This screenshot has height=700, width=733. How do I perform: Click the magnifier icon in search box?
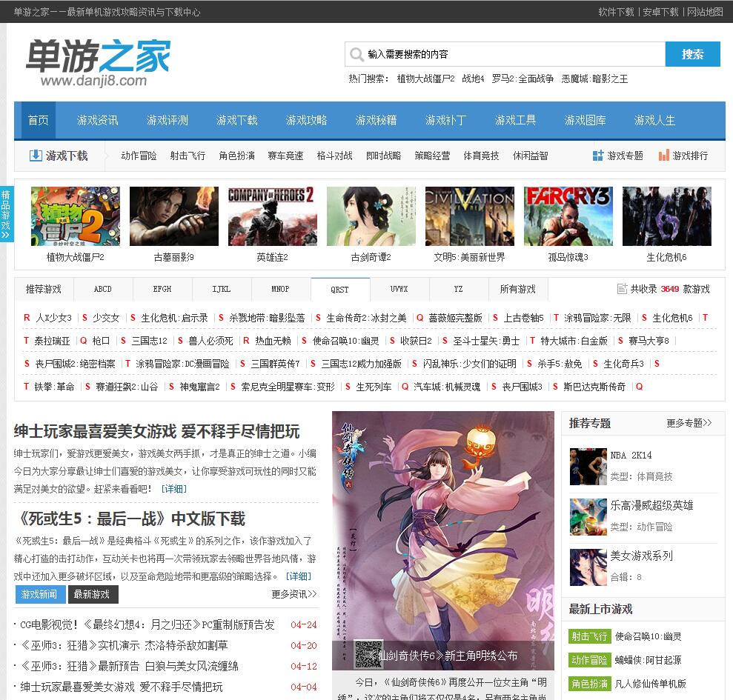pos(356,55)
